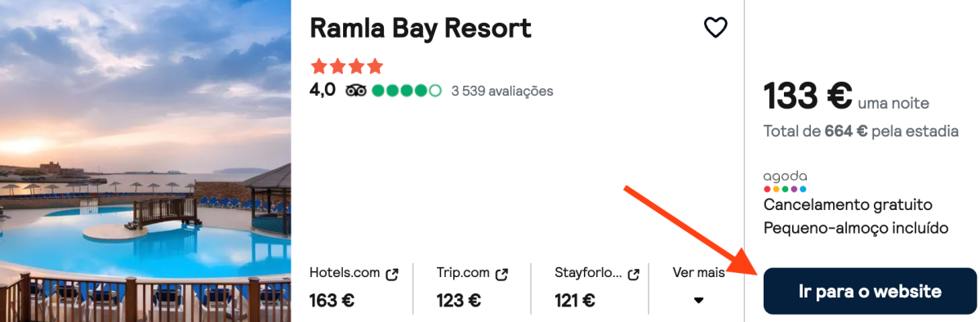The height and width of the screenshot is (322, 980).
Task: Open the Ver mais label for more offers
Action: [698, 273]
